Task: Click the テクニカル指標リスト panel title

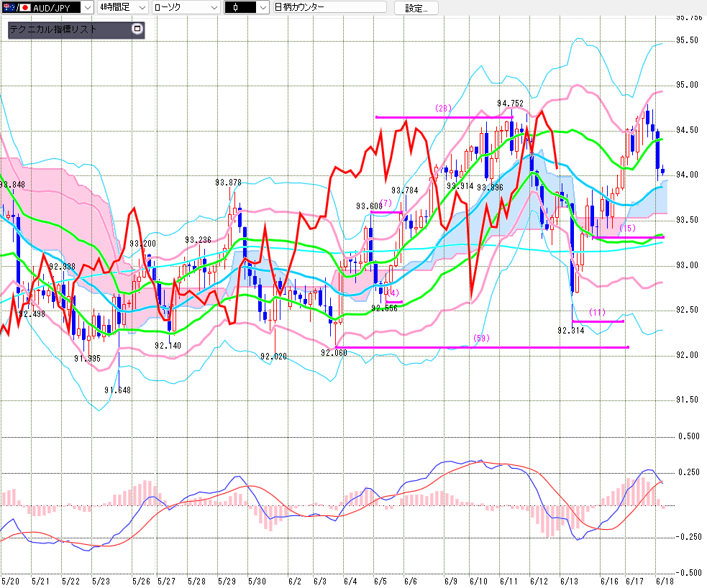Action: [x=53, y=29]
